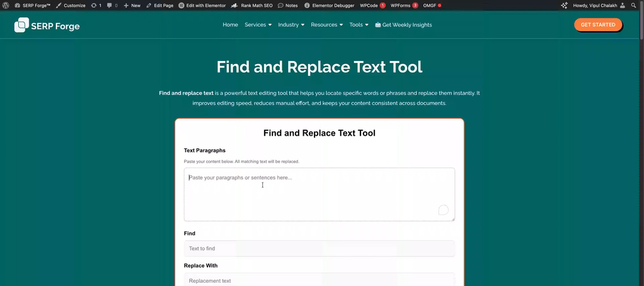644x286 pixels.
Task: Open the admin bar search magnifier icon
Action: tap(633, 5)
